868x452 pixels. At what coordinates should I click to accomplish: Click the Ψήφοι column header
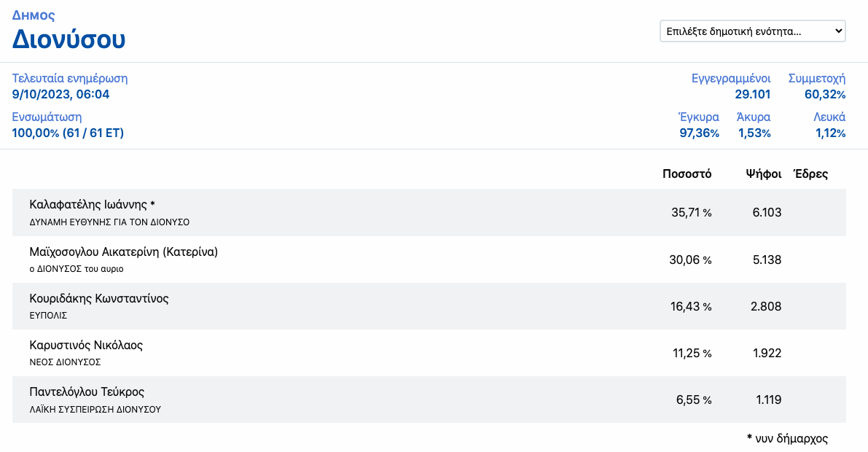point(763,174)
